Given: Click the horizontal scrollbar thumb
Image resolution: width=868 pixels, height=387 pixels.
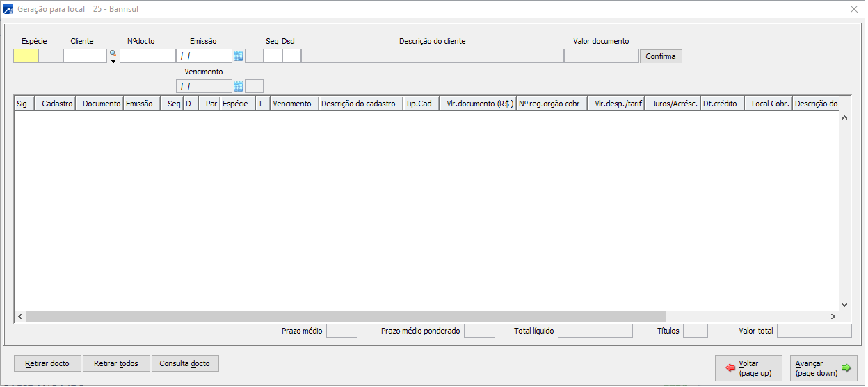Looking at the screenshot, I should [x=346, y=316].
